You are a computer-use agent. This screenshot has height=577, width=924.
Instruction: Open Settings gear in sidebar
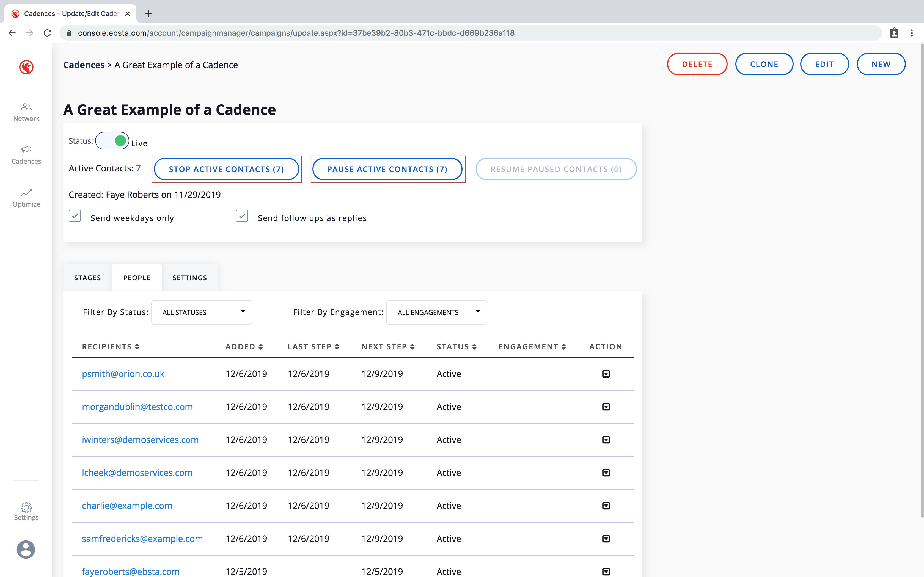click(26, 507)
